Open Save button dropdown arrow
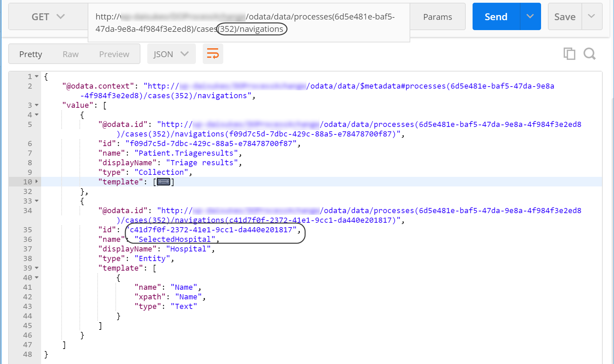Image resolution: width=614 pixels, height=364 pixels. click(591, 16)
